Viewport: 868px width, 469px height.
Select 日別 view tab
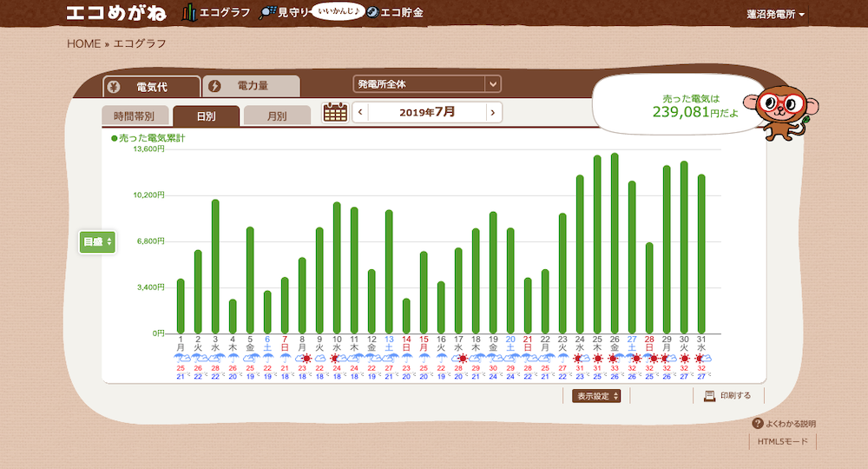[x=206, y=116]
